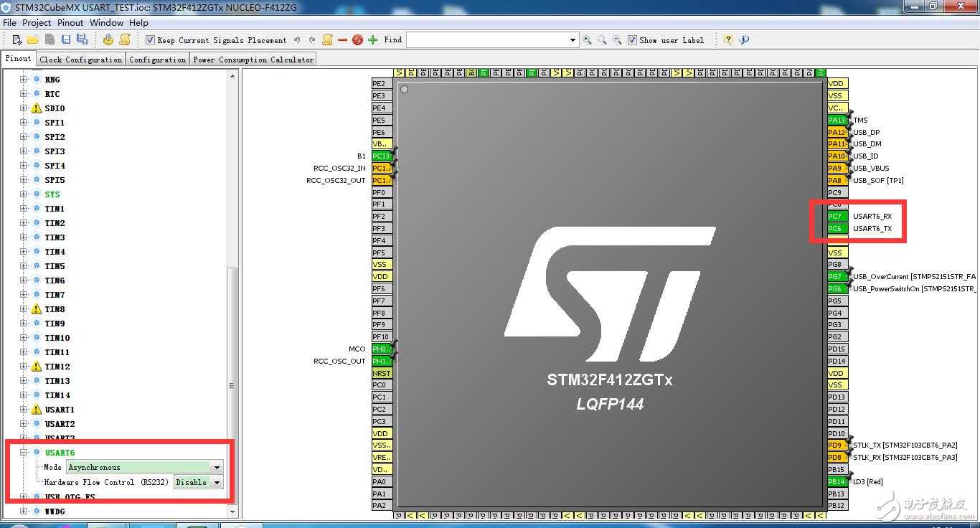The image size is (980, 528).
Task: Open the Help menu
Action: [x=138, y=23]
